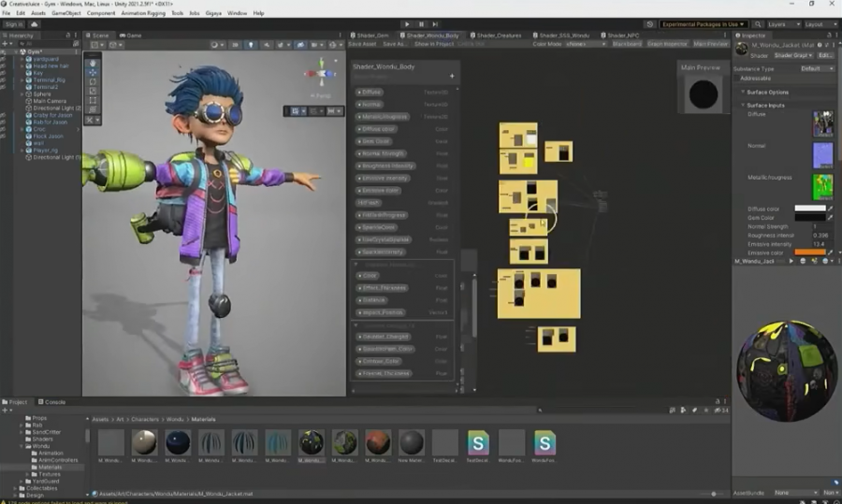Open the Color Mode dropdown

pos(586,44)
